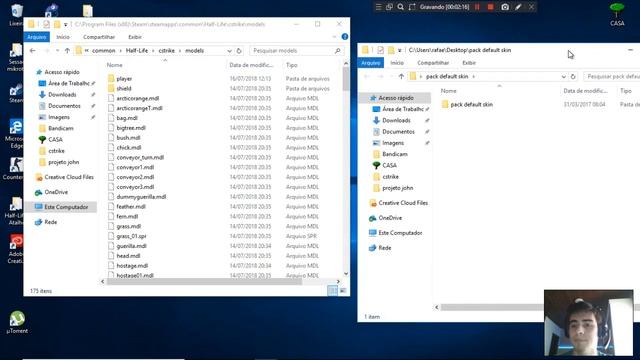Screen dimensions: 640x360
Task: Pause the Bandicam recording
Action: coord(477,7)
